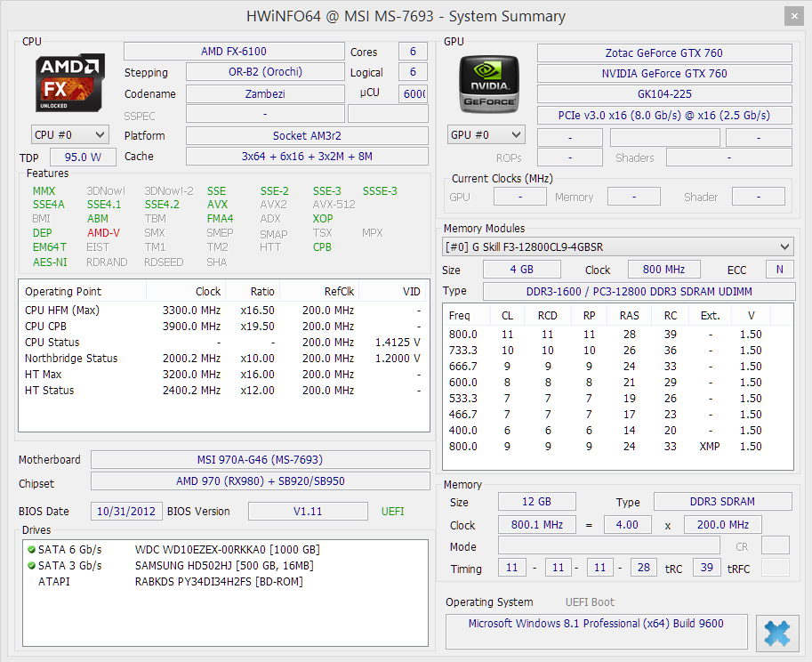Click the RefClk column header

tap(319, 292)
